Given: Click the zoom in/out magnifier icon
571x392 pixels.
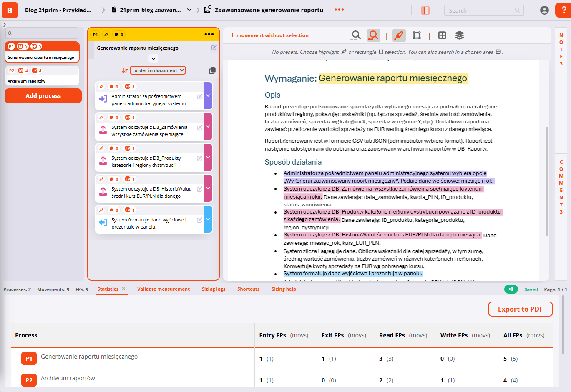Looking at the screenshot, I should 355,35.
